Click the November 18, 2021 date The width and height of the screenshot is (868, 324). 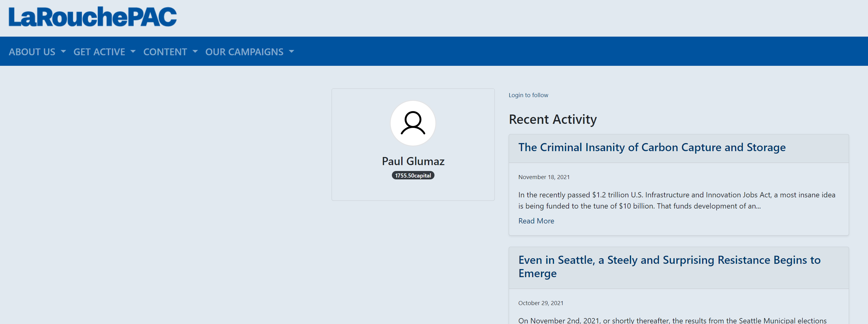coord(544,177)
